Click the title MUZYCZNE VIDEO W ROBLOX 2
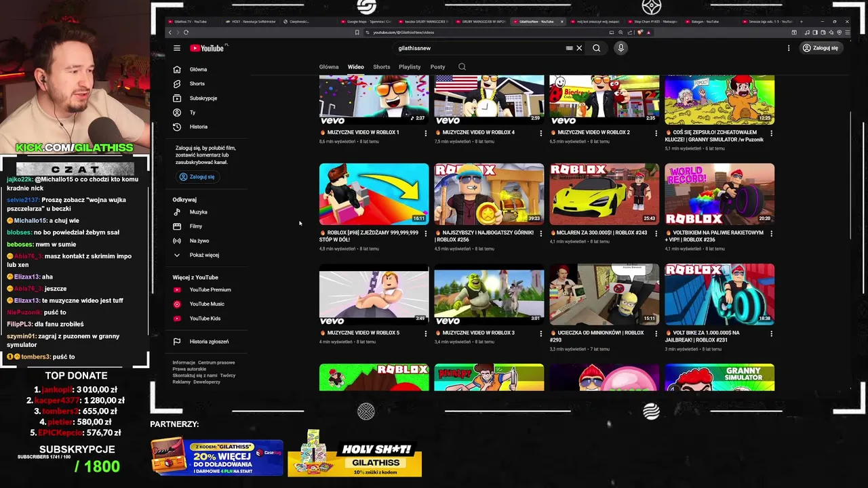868x488 pixels. (x=593, y=133)
